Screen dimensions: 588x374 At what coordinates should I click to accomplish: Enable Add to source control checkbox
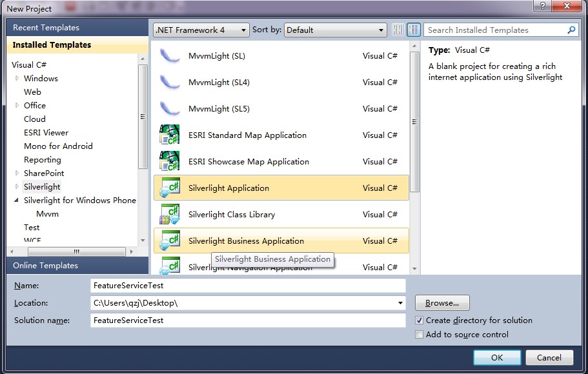pos(420,334)
